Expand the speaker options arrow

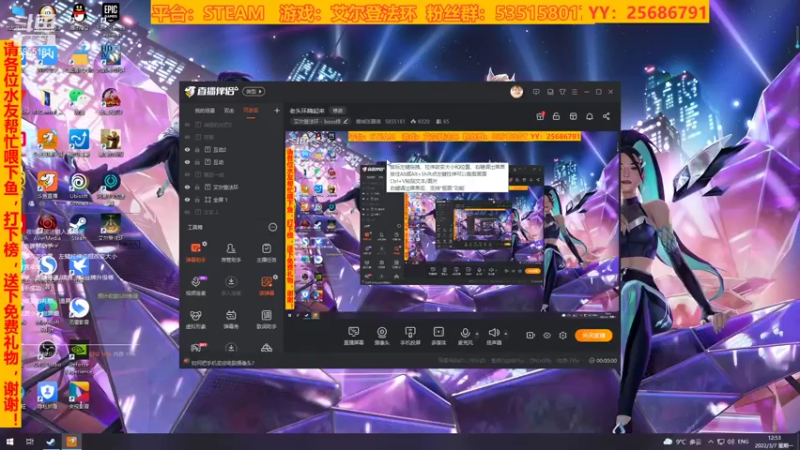tap(506, 334)
